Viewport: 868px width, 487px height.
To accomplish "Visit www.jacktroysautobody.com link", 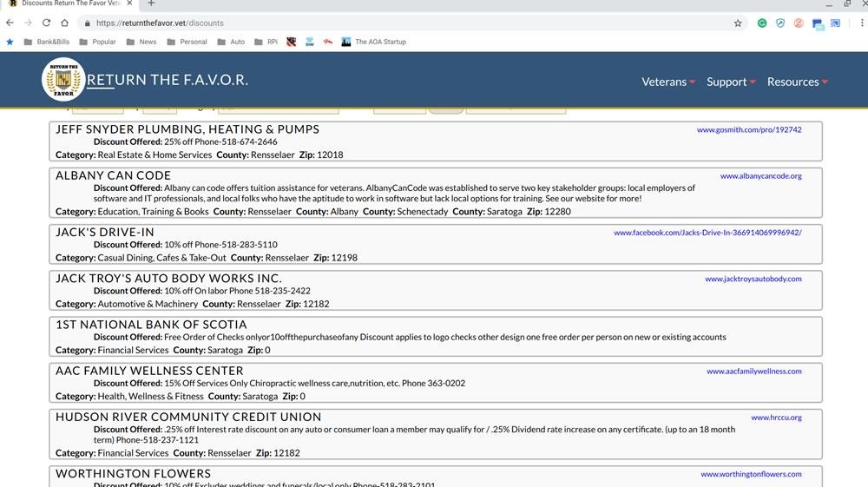I will pos(753,279).
